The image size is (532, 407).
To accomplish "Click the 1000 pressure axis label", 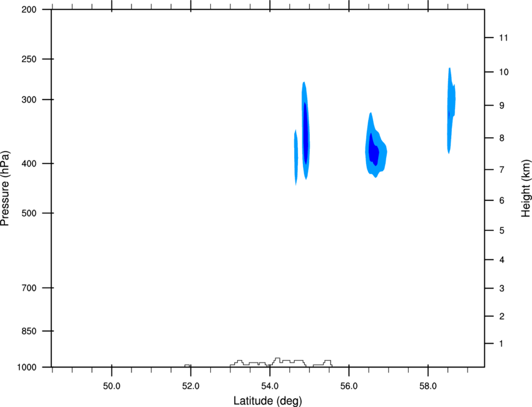I will [27, 368].
